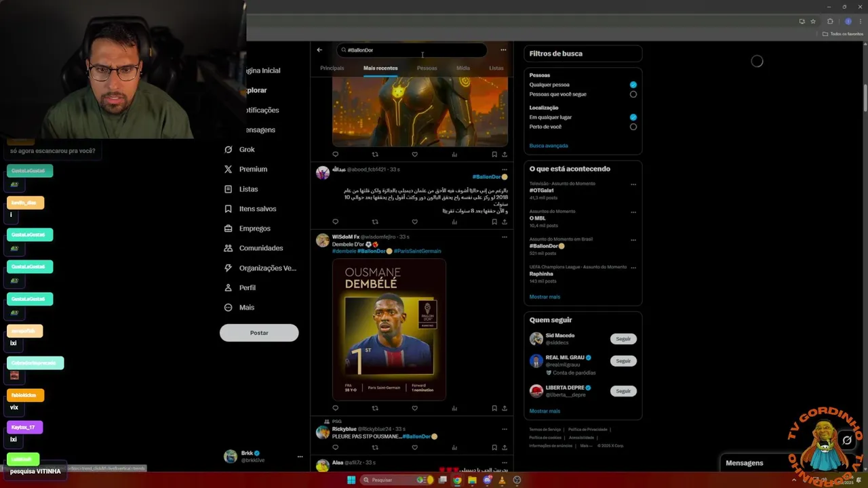The image size is (868, 488).
Task: Open search options menu beside #BallonDor field
Action: 503,49
